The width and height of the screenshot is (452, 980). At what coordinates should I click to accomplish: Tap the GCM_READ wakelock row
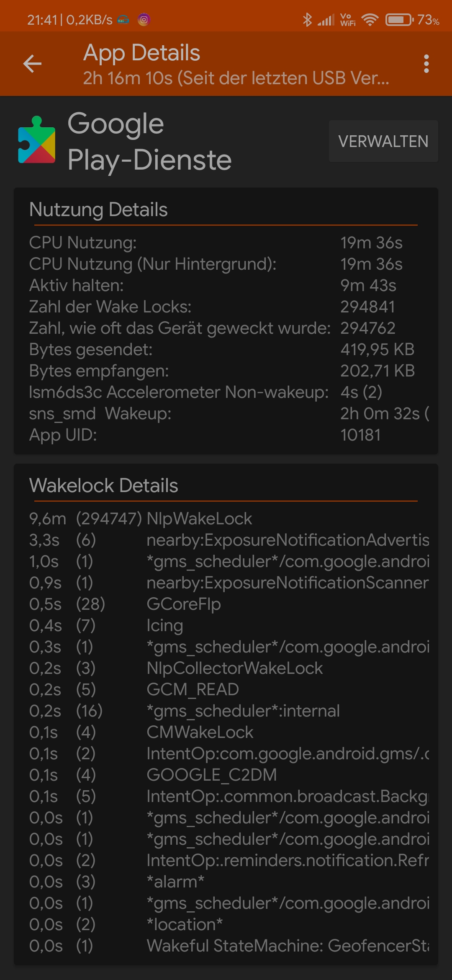click(193, 689)
